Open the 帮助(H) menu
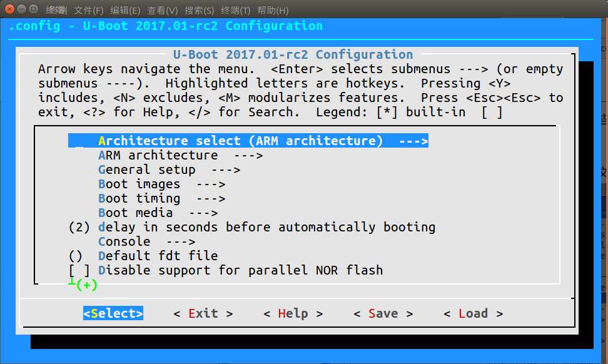608x364 pixels. (x=273, y=11)
